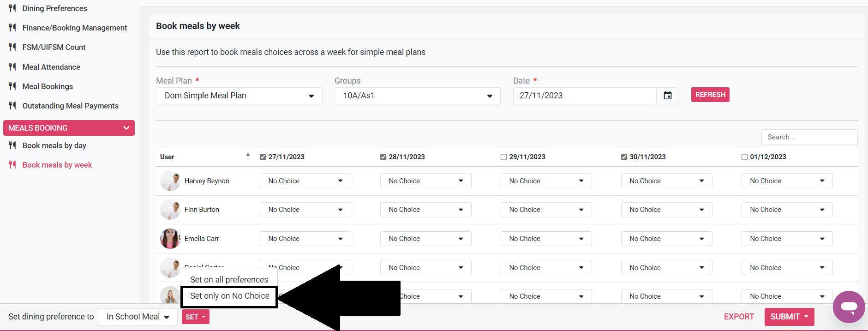Click the EXPORT link
The image size is (868, 331).
(x=739, y=317)
